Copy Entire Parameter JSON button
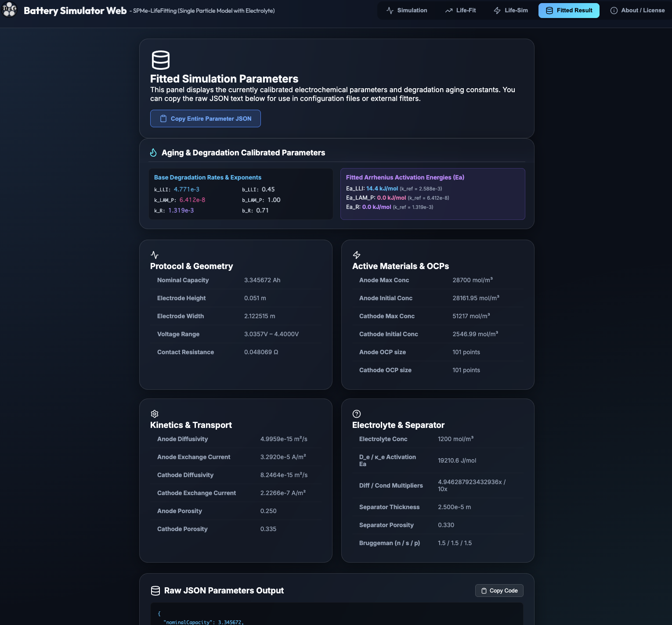672x625 pixels. [206, 119]
